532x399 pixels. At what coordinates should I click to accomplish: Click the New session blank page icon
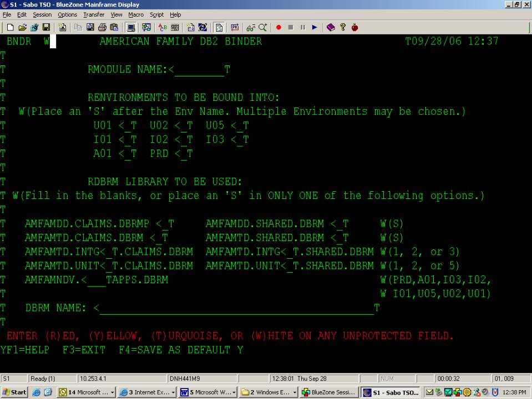[10, 28]
